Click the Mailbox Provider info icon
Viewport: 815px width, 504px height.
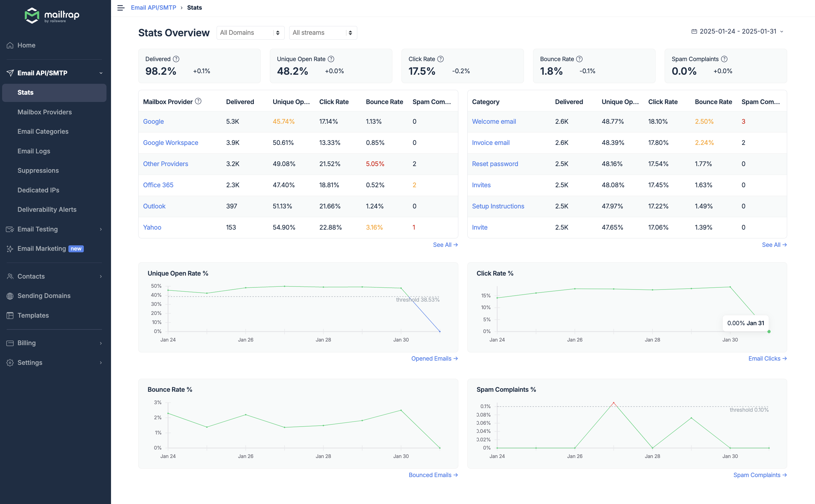pyautogui.click(x=198, y=101)
